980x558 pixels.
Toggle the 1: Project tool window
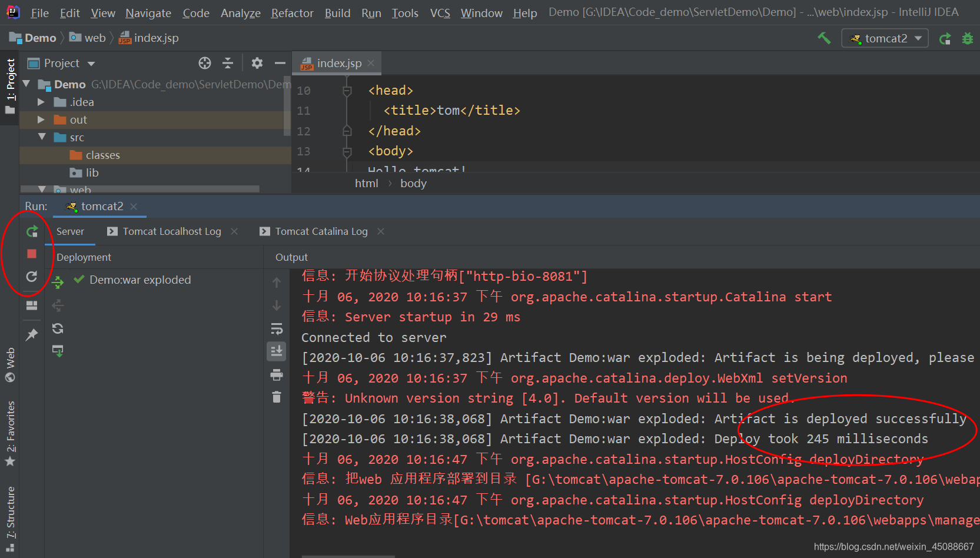(x=10, y=87)
